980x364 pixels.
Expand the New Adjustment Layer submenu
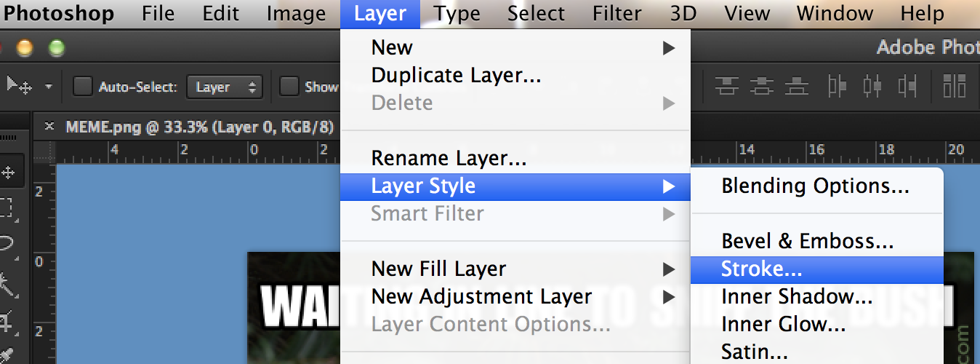[669, 297]
